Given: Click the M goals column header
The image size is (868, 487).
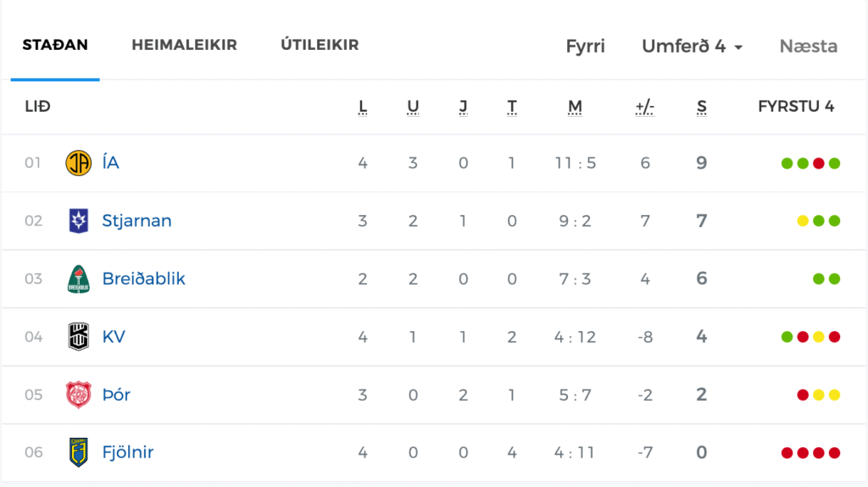Looking at the screenshot, I should (576, 106).
